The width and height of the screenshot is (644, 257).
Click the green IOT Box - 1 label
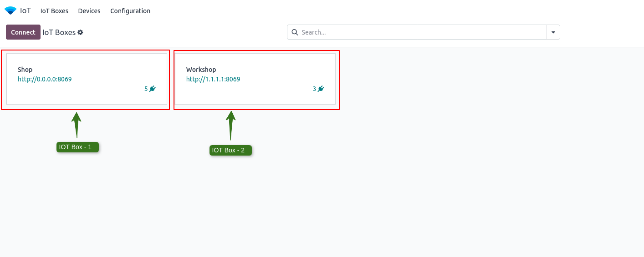77,147
